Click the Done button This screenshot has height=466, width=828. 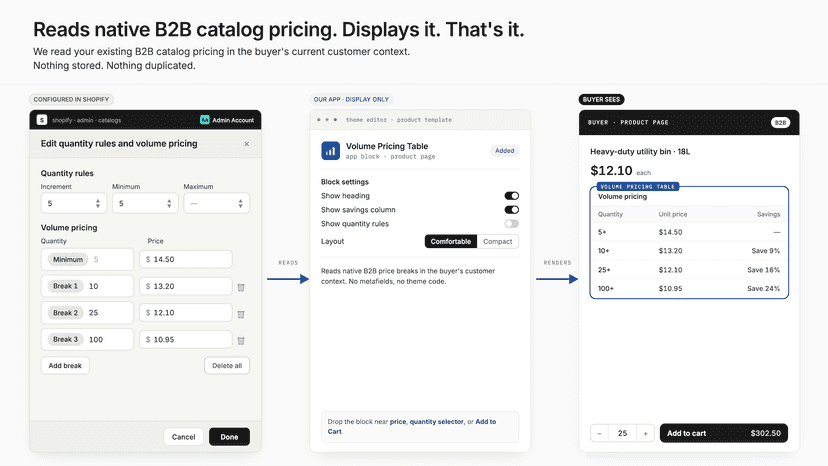click(x=229, y=437)
